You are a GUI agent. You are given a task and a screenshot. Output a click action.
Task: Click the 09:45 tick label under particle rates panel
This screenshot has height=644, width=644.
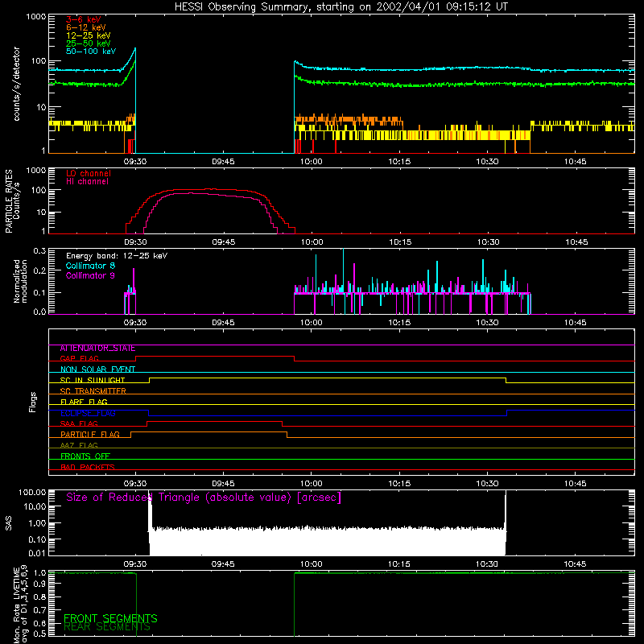[x=224, y=242]
